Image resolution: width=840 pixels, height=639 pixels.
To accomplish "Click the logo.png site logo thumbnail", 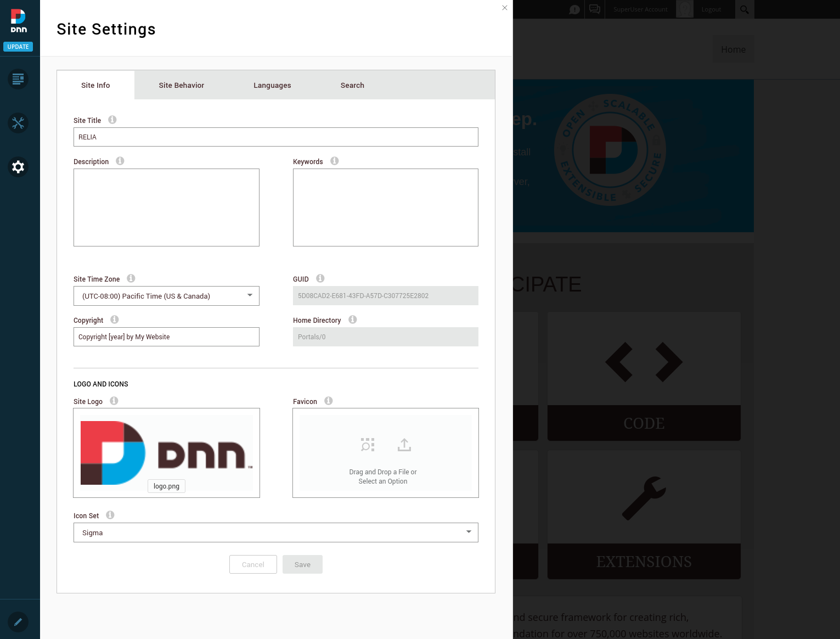I will 166,453.
